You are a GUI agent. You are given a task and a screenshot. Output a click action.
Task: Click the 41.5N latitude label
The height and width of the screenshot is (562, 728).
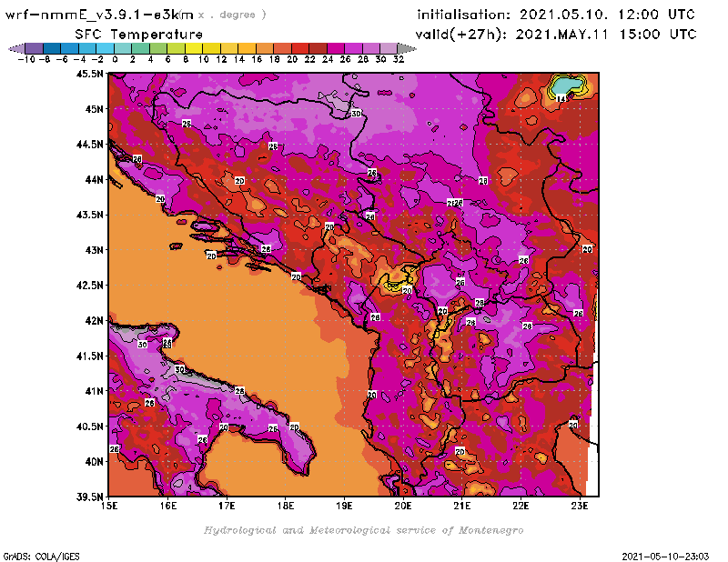[x=90, y=356]
